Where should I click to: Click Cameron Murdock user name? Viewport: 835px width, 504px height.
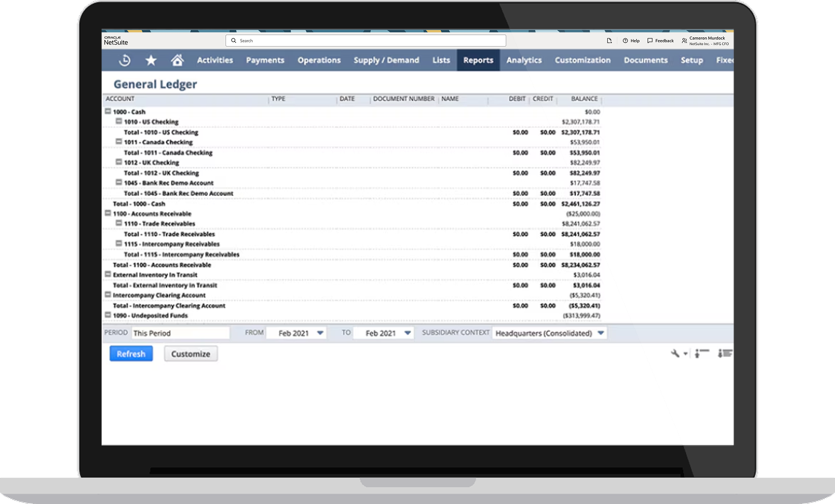(x=707, y=38)
